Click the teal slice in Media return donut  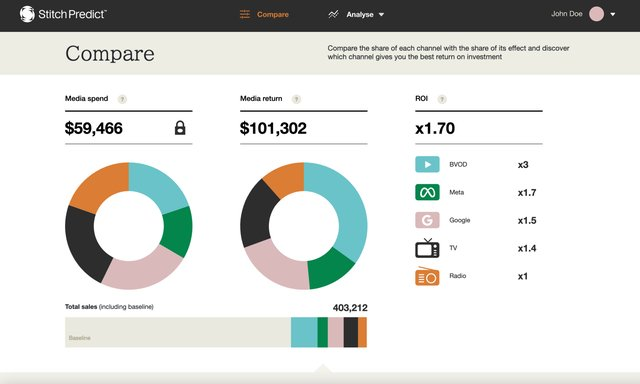pyautogui.click(x=348, y=204)
